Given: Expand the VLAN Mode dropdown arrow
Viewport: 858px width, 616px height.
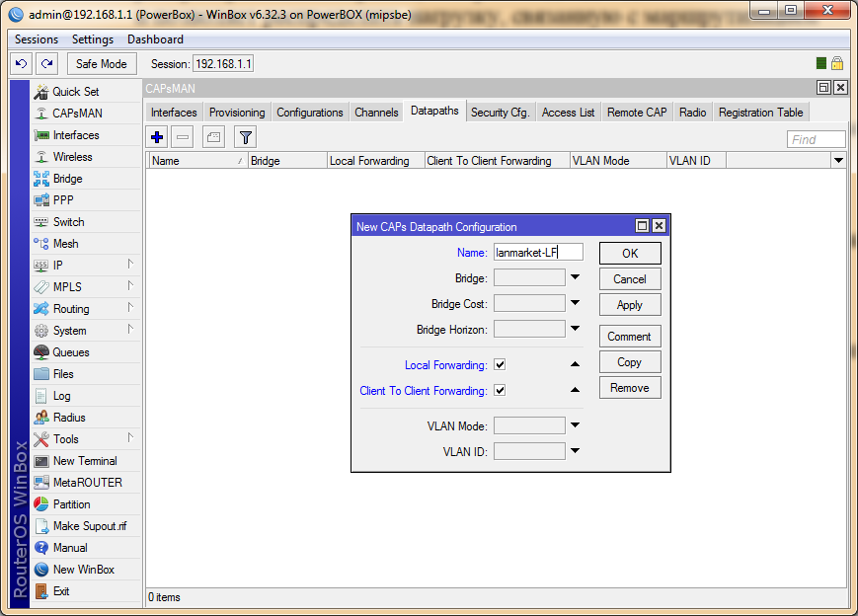Looking at the screenshot, I should (575, 425).
